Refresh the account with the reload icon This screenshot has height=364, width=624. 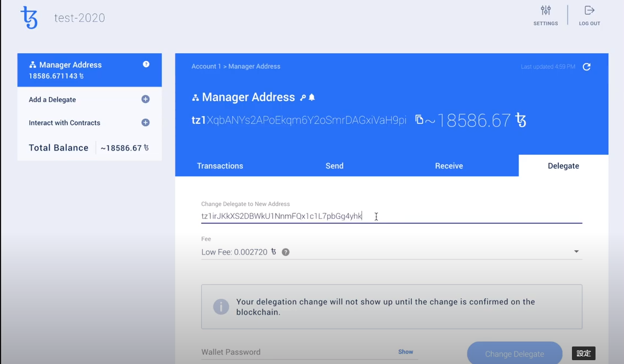point(587,67)
